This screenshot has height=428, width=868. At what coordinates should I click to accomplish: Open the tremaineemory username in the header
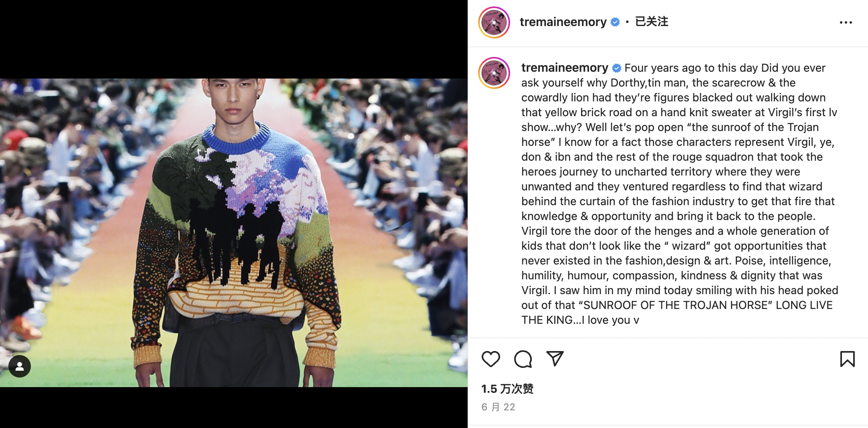[x=563, y=22]
